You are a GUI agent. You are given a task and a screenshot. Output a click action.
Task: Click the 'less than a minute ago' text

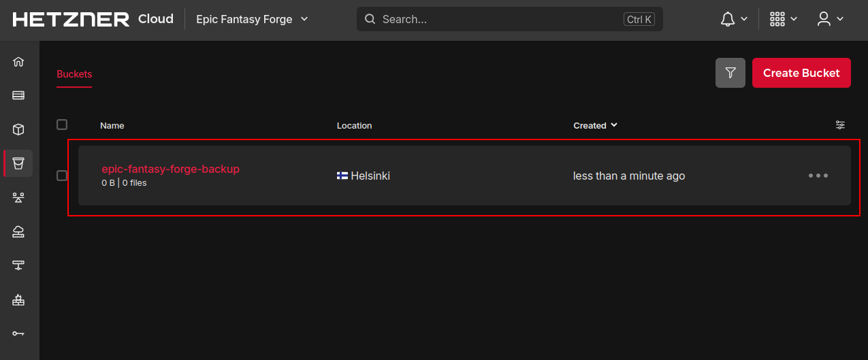[x=629, y=176]
